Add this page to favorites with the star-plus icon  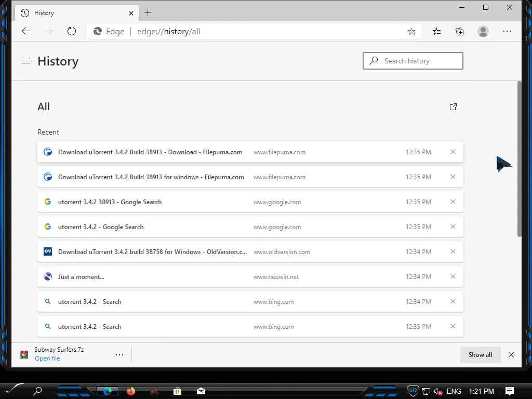(x=411, y=32)
